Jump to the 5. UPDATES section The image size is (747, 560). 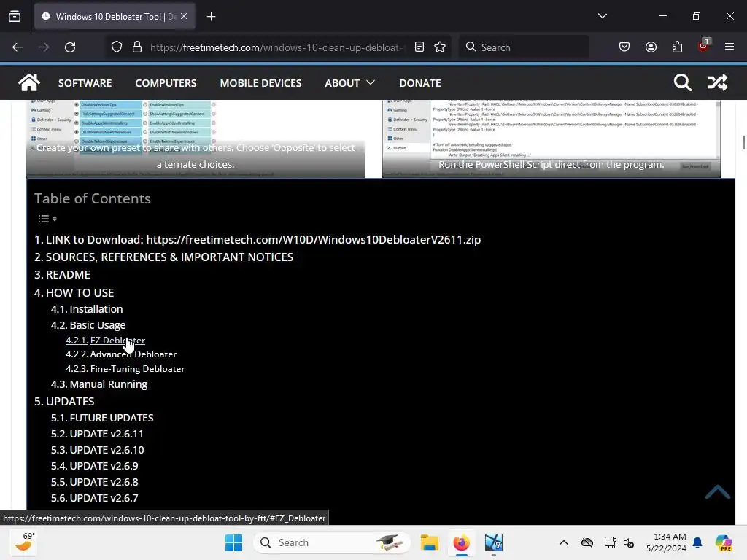(x=64, y=402)
